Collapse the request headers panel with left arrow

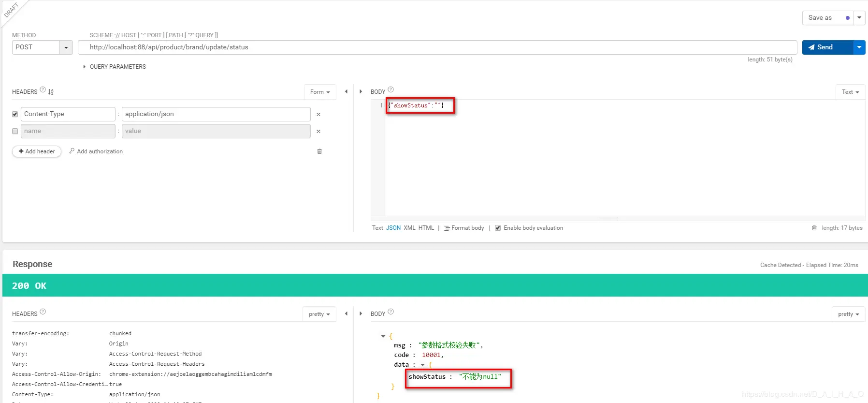pos(346,91)
